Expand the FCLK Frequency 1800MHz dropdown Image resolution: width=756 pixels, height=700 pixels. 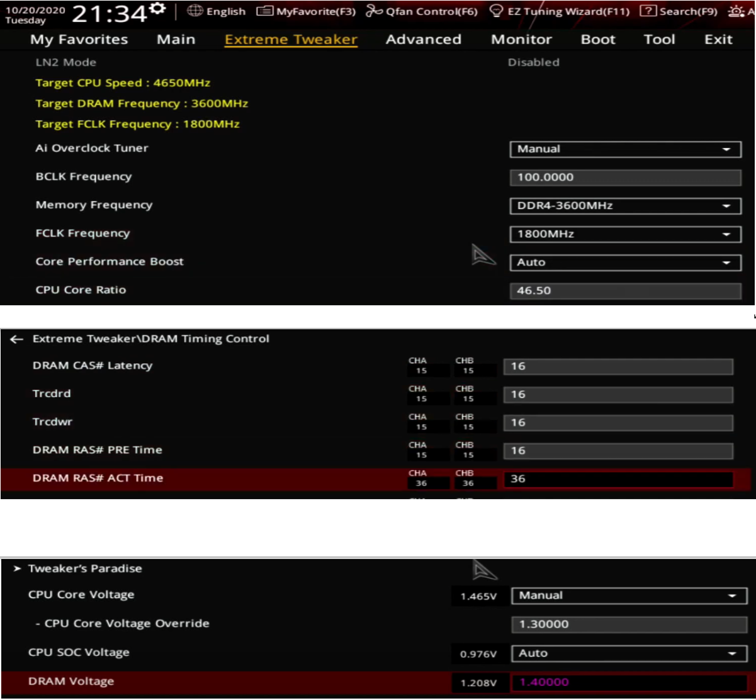(625, 234)
